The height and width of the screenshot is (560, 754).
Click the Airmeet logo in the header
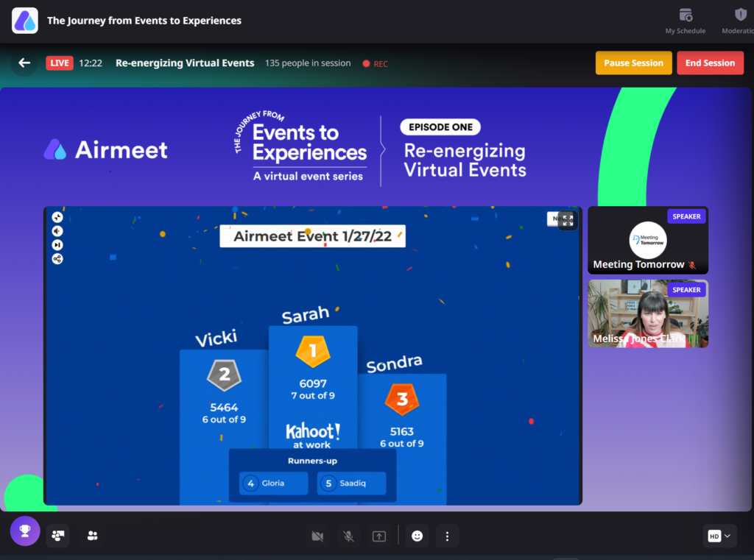coord(25,21)
